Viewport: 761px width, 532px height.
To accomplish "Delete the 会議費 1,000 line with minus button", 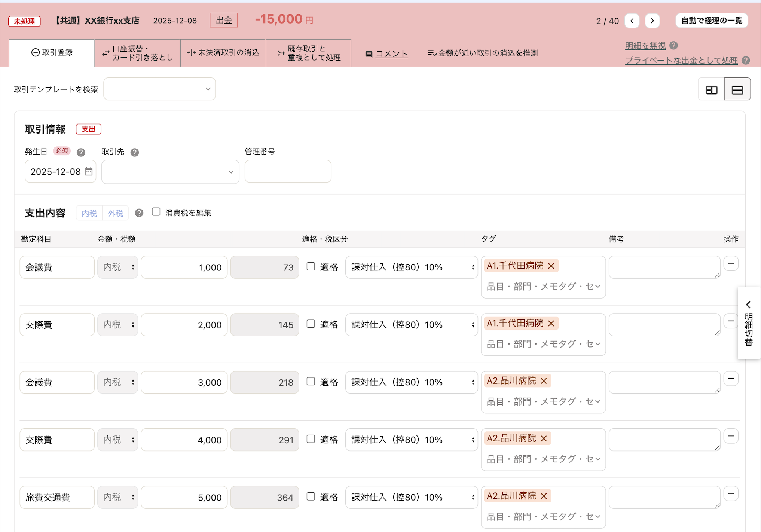I will tap(731, 264).
